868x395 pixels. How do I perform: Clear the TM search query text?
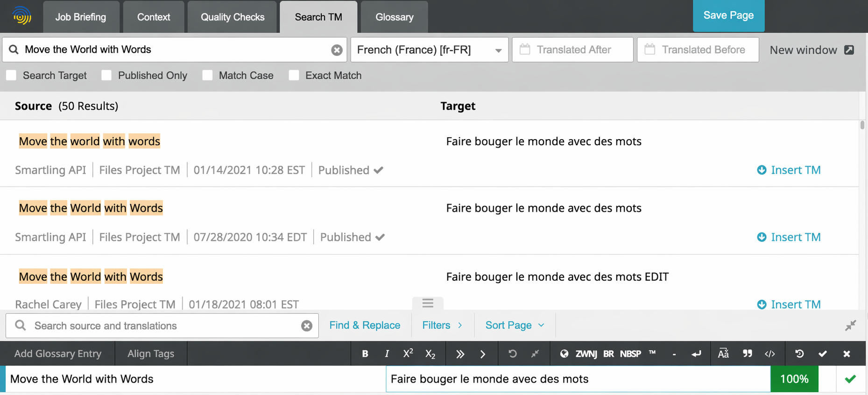tap(337, 50)
